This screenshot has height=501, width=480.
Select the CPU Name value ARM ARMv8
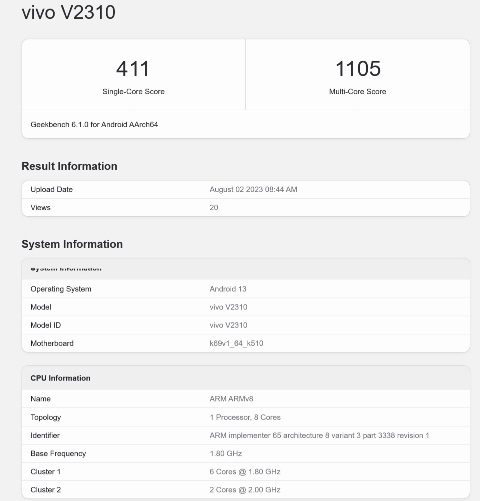point(231,399)
